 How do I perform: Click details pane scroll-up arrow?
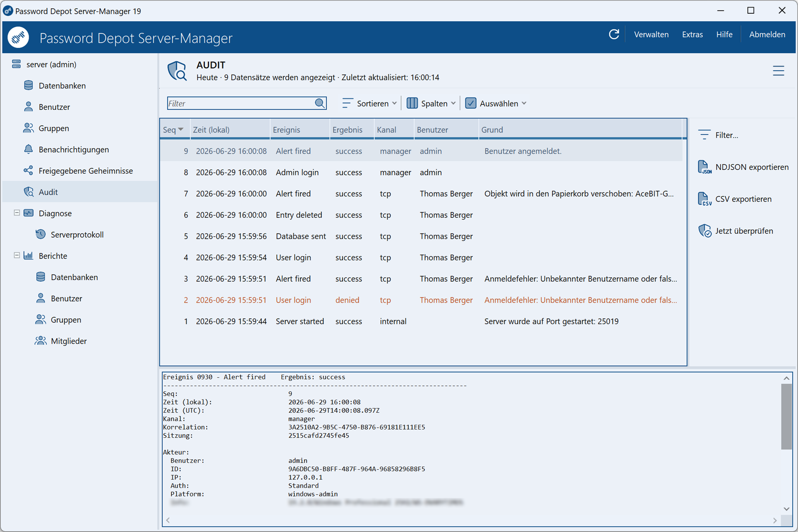(x=786, y=378)
